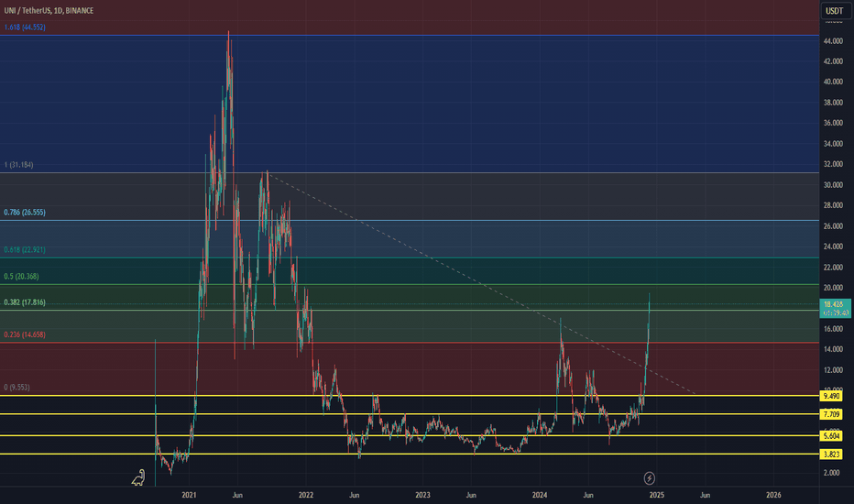Click the lightning bolt event icon
Screen dimensions: 854x504
tap(650, 478)
